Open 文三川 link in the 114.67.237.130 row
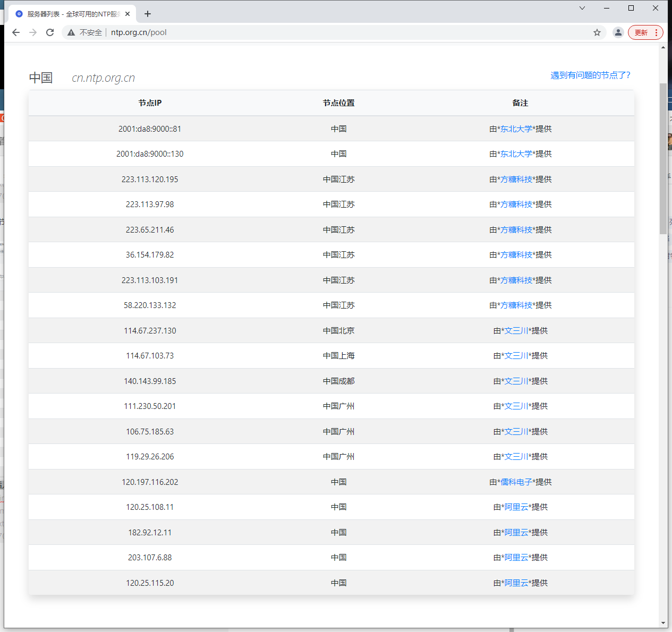The image size is (672, 632). coord(516,331)
